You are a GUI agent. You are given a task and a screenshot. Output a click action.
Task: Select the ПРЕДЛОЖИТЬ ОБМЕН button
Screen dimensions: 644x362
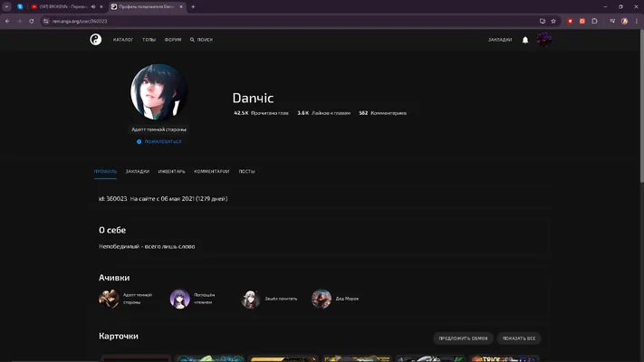[463, 338]
